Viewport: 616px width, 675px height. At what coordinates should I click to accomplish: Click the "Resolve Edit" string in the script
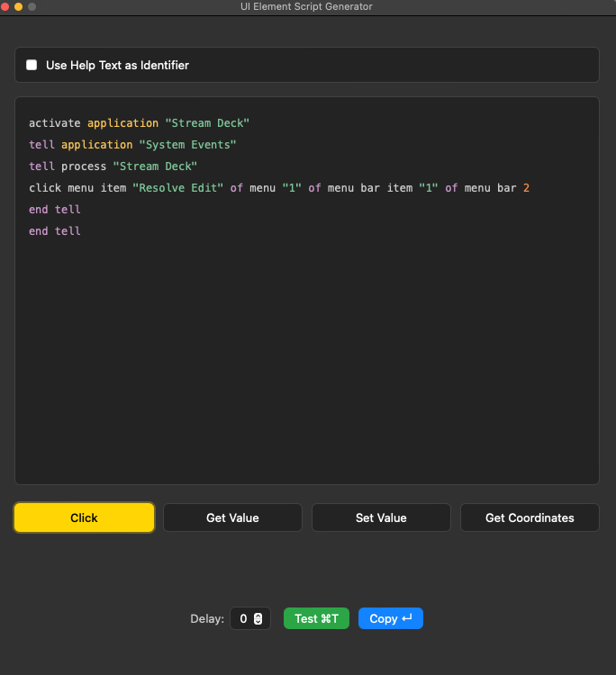(178, 188)
